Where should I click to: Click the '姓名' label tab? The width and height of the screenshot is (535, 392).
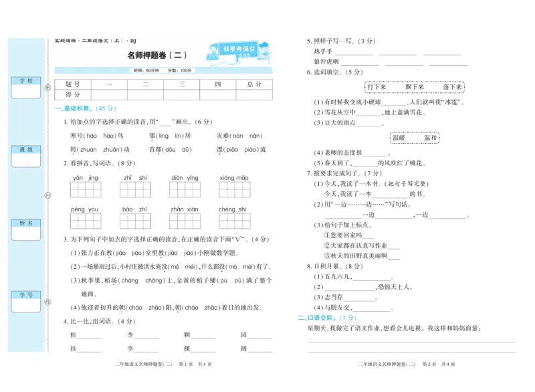pyautogui.click(x=27, y=223)
